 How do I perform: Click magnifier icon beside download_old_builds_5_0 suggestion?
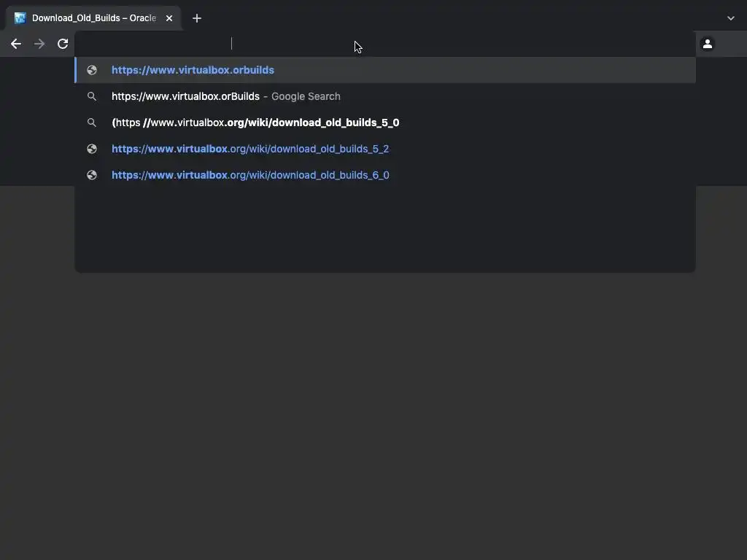coord(92,122)
